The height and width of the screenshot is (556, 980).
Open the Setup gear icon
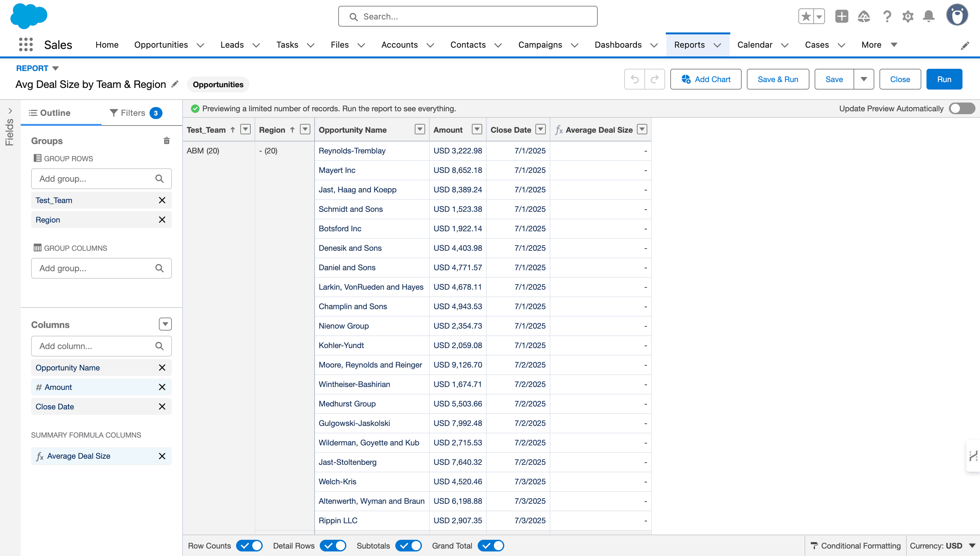[x=907, y=17]
